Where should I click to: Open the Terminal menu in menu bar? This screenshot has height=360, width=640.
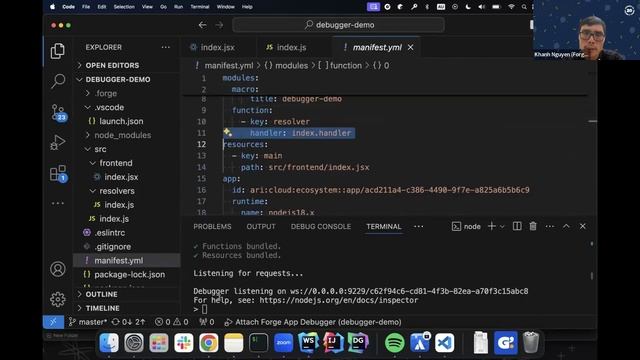(x=200, y=7)
